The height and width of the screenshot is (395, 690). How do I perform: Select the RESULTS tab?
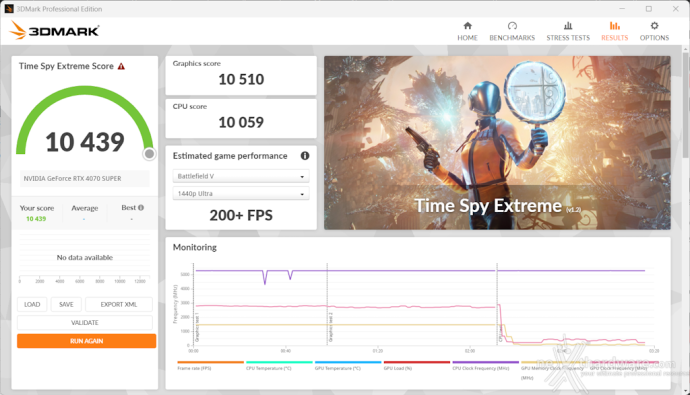[614, 31]
